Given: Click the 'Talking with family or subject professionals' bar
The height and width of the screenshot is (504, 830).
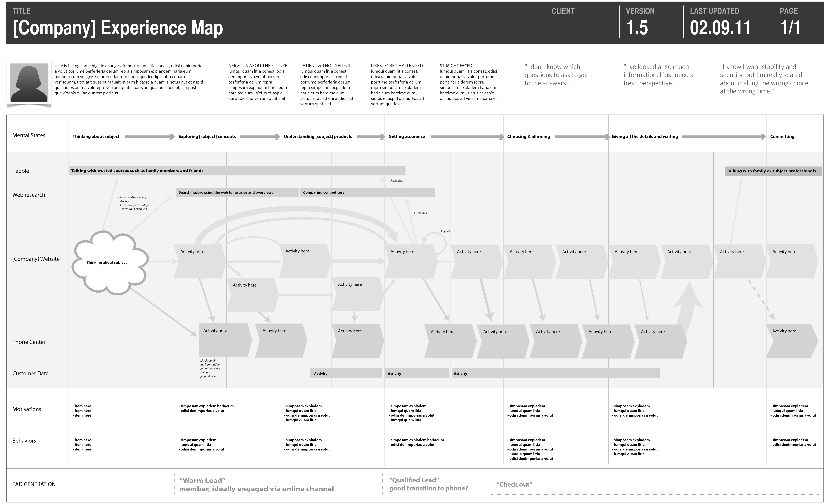Looking at the screenshot, I should [773, 171].
